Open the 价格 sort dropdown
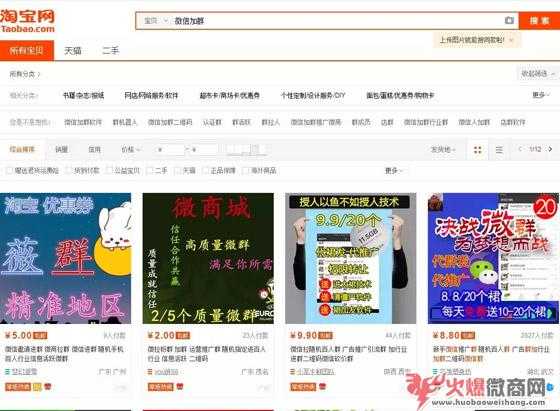The image size is (560, 411). coord(130,149)
